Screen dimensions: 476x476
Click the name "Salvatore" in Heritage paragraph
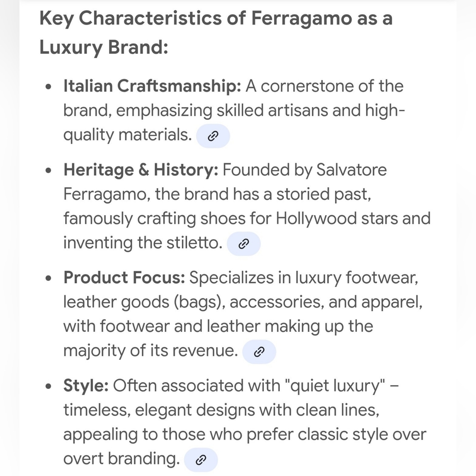point(352,170)
